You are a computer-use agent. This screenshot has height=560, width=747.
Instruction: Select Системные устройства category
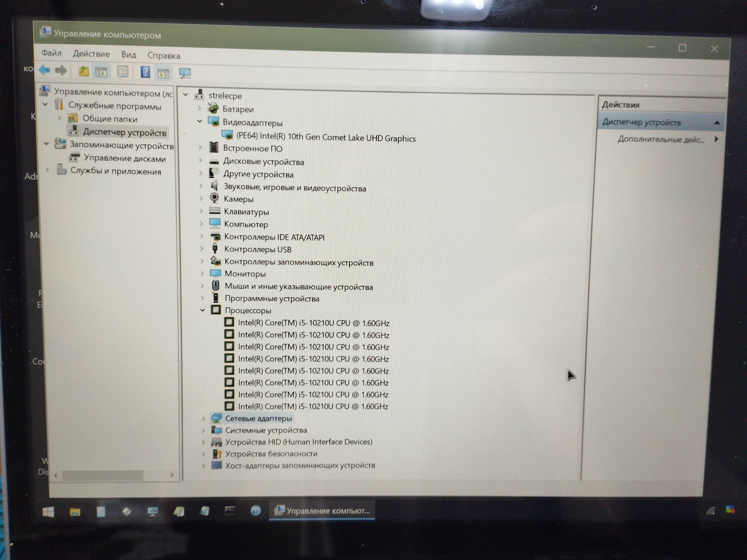pyautogui.click(x=266, y=430)
